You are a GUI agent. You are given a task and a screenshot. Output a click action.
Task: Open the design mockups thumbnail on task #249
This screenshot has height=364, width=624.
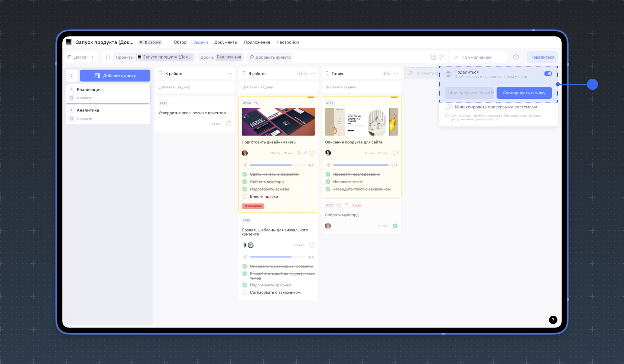pyautogui.click(x=278, y=122)
